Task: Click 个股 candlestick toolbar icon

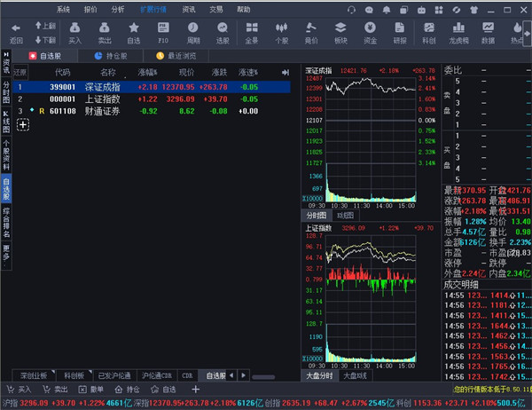Action: (282, 28)
